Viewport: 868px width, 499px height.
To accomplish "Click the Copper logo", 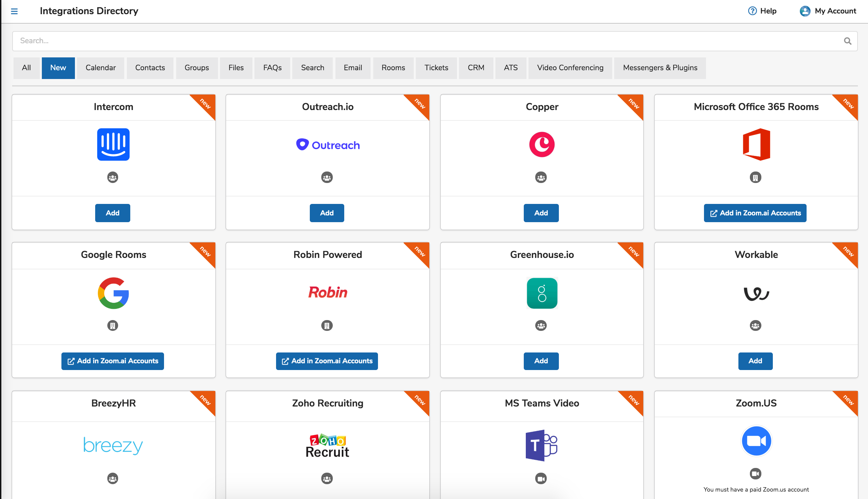I will [x=542, y=144].
